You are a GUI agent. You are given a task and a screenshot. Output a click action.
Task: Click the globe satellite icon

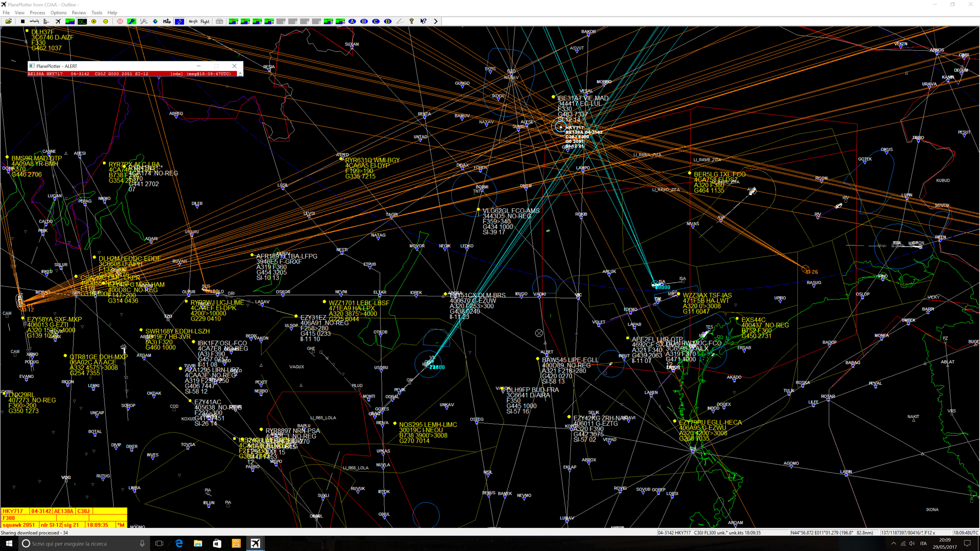tap(155, 21)
